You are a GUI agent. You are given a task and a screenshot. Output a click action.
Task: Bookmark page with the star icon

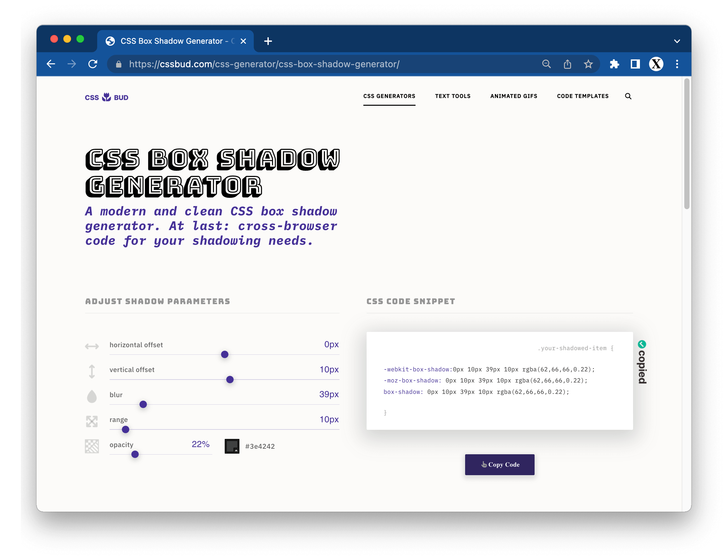pyautogui.click(x=588, y=64)
